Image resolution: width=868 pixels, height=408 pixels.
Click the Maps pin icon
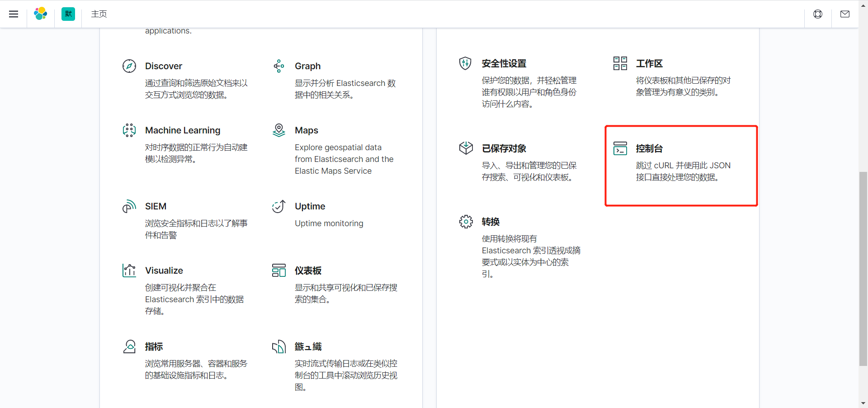[x=279, y=130]
